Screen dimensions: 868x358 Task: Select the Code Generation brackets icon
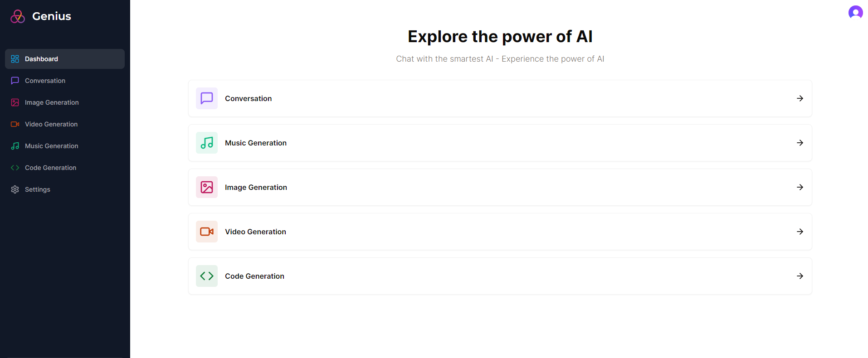(x=15, y=167)
